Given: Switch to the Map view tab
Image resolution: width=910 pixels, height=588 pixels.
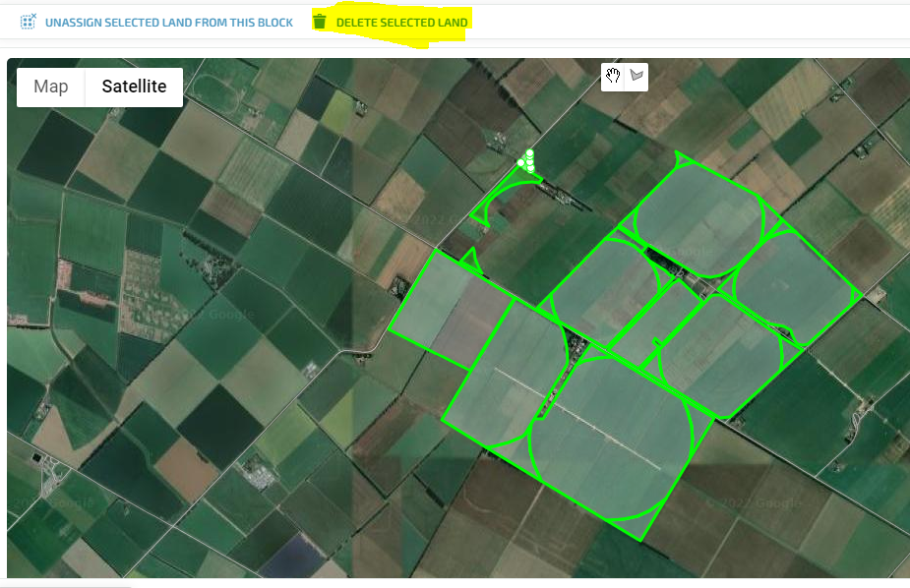Looking at the screenshot, I should point(51,87).
